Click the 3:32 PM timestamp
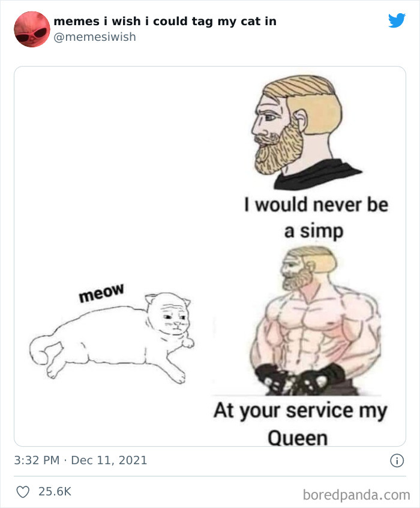Image resolution: width=420 pixels, height=508 pixels. 37,461
